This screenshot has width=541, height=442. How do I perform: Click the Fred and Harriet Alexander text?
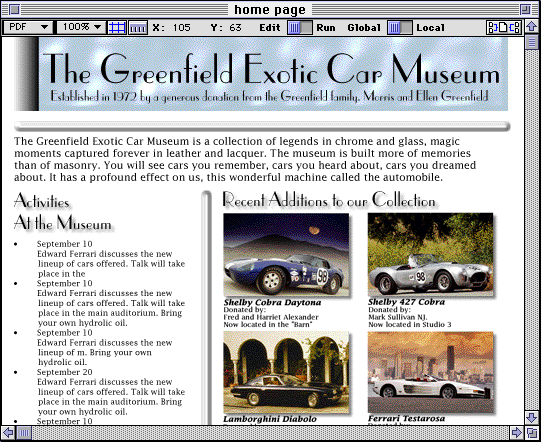[x=271, y=317]
